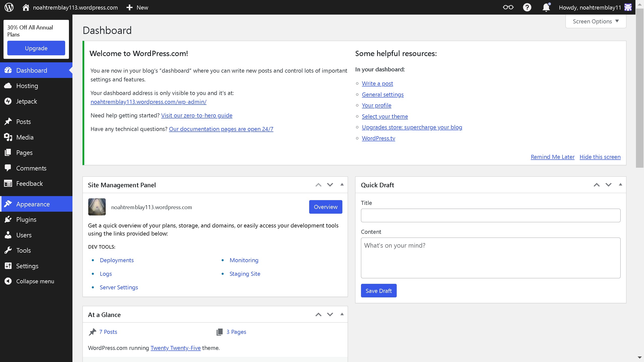Open the Reader icon in the admin bar
Viewport: 644px width, 362px height.
click(508, 7)
